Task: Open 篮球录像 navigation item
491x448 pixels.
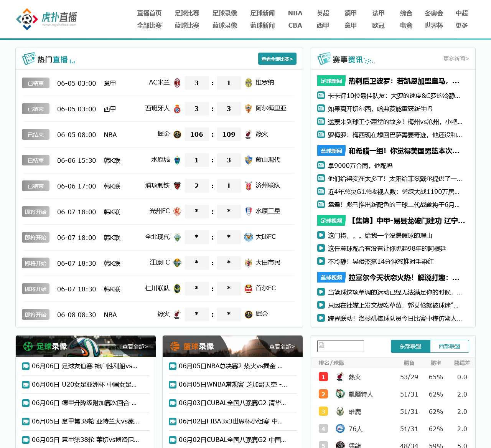Action: pyautogui.click(x=225, y=25)
